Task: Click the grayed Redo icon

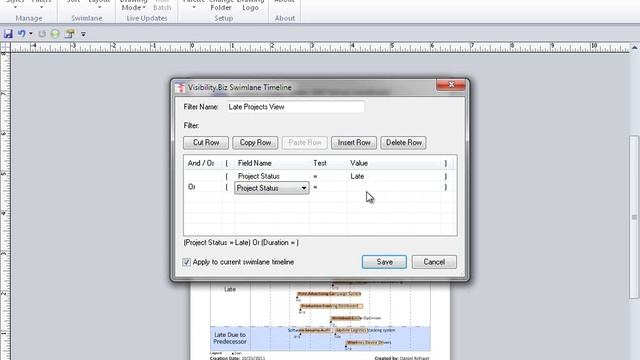Action: coord(42,34)
